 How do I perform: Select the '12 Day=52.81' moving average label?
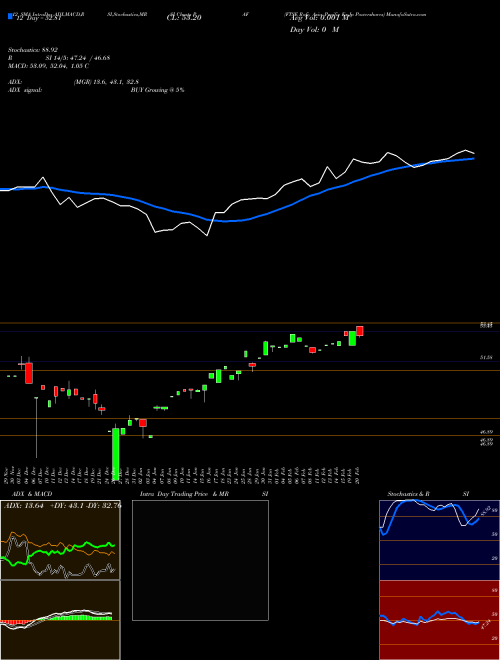[x=37, y=18]
